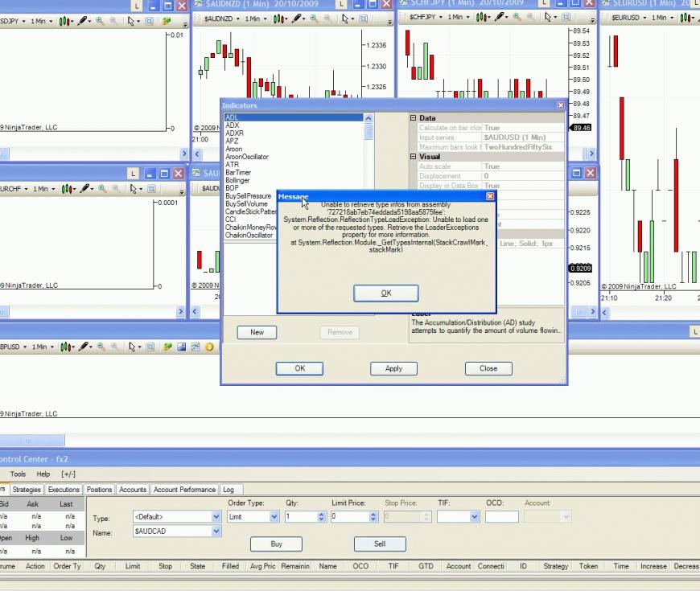The image size is (700, 591).
Task: Open the Order Type Limit dropdown
Action: (x=274, y=517)
